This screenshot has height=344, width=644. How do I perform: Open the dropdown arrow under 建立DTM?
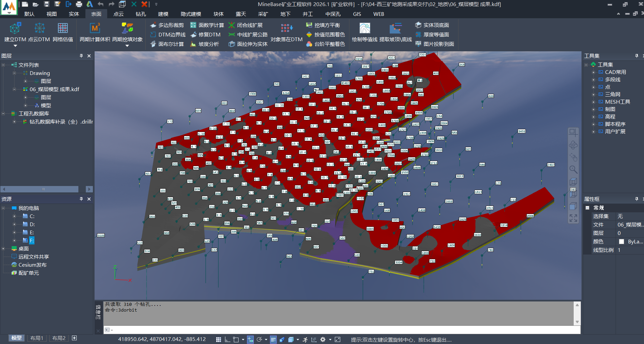tap(15, 46)
